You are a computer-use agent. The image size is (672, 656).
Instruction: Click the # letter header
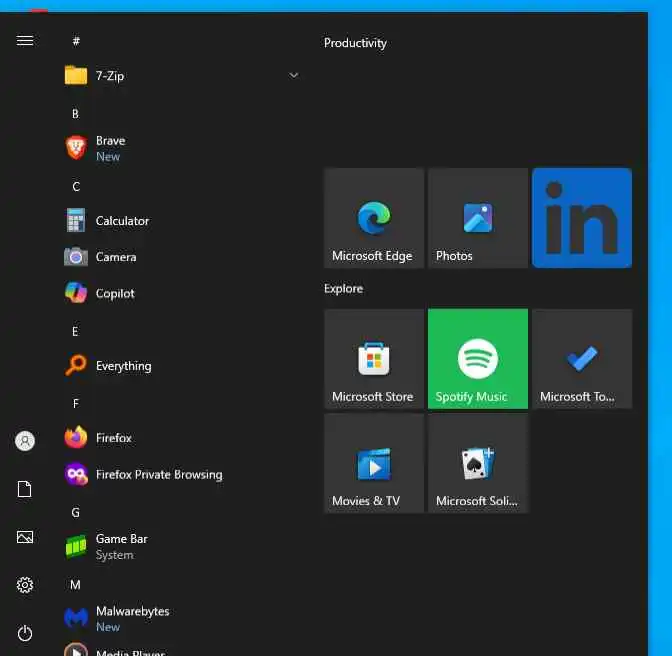(x=76, y=41)
